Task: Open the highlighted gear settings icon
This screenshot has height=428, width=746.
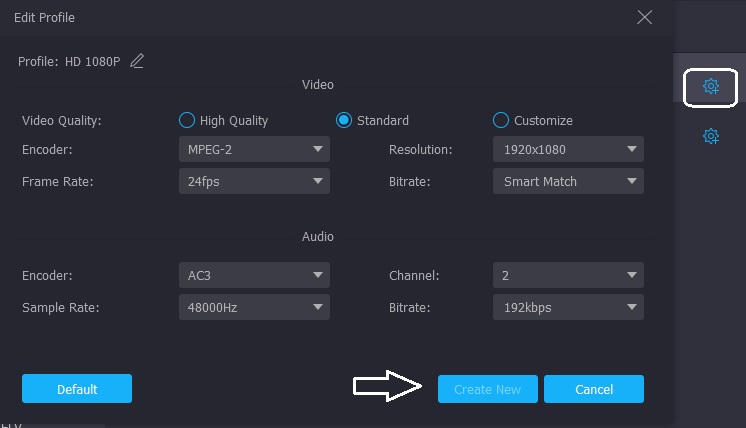Action: 711,87
